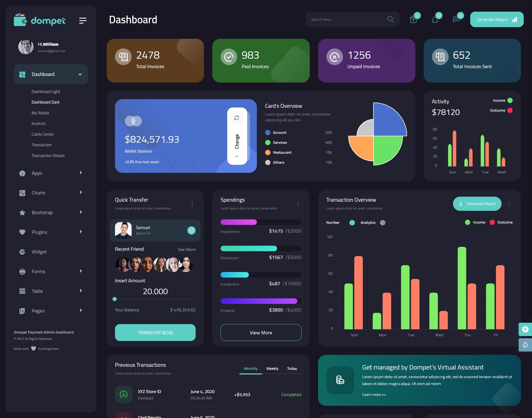532x418 pixels.
Task: Click the shopping bag icon
Action: point(413,19)
